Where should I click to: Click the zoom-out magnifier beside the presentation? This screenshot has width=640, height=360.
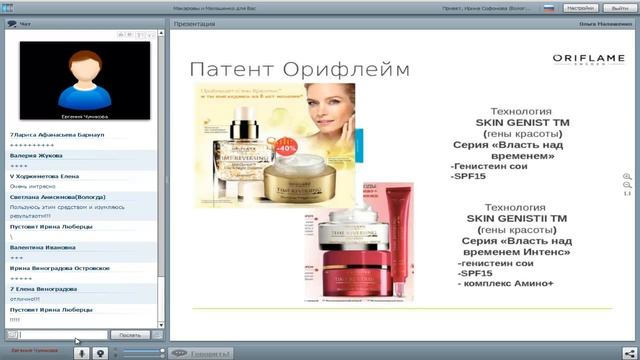(627, 185)
